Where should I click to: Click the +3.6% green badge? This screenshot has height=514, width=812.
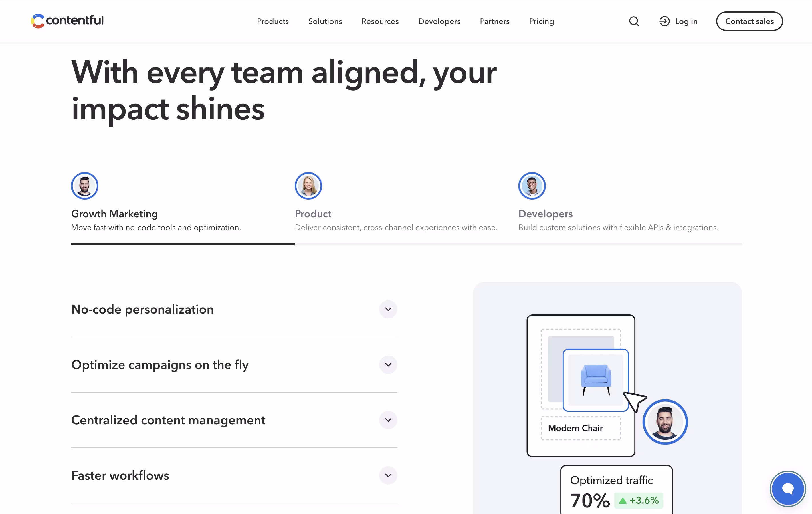pyautogui.click(x=638, y=500)
